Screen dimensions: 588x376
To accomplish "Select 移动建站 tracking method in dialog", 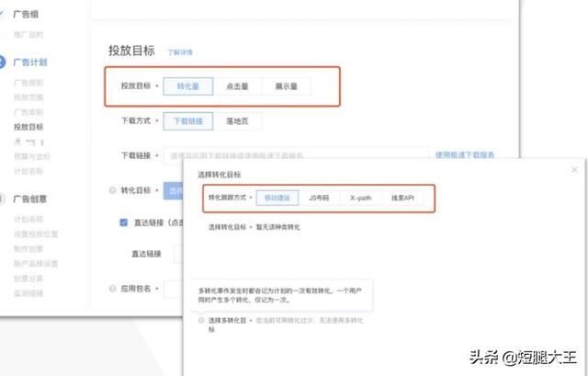I will pos(277,198).
